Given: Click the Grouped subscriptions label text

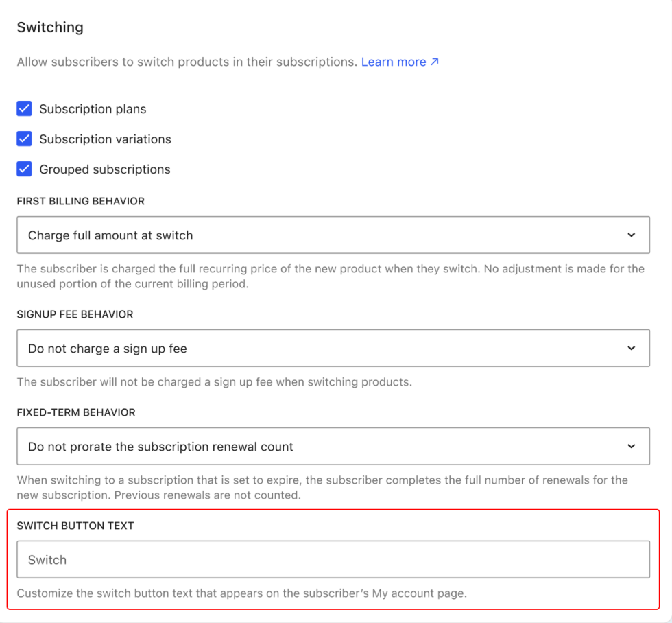Looking at the screenshot, I should pyautogui.click(x=104, y=169).
